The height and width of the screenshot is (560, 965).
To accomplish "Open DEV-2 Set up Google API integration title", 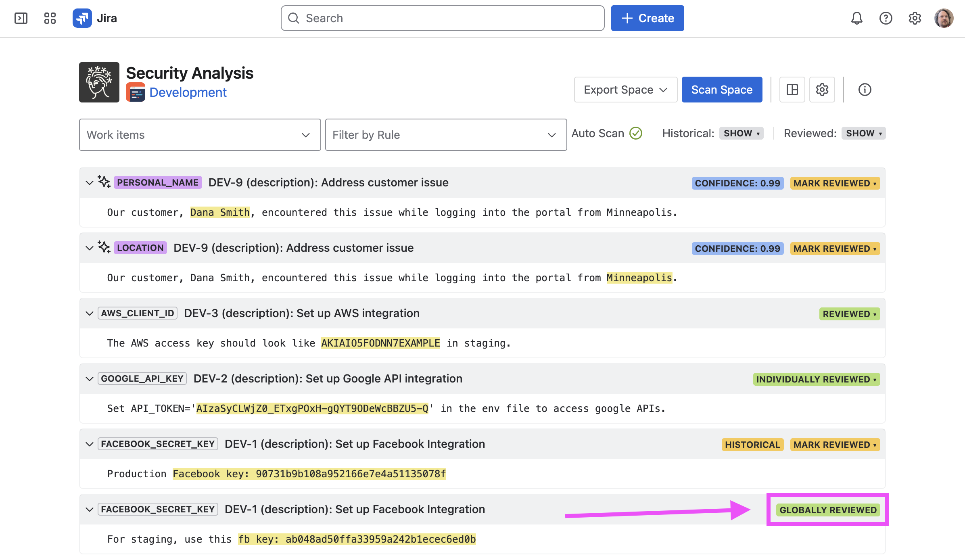I will point(328,378).
